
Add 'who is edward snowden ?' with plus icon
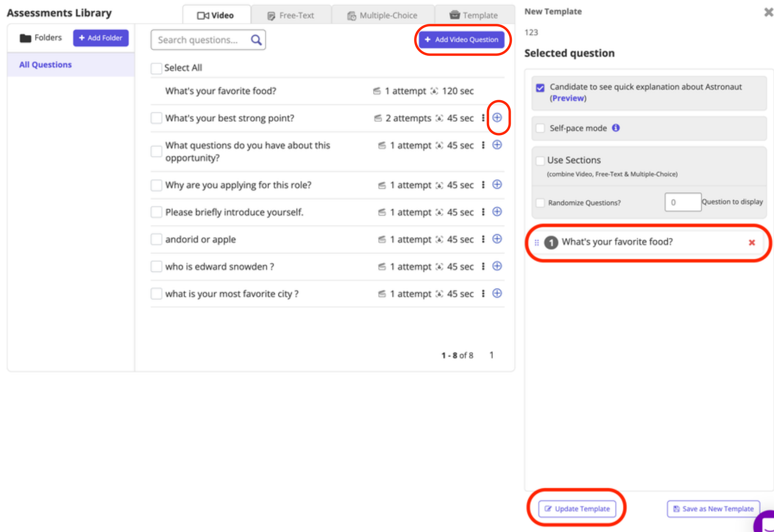(x=497, y=266)
